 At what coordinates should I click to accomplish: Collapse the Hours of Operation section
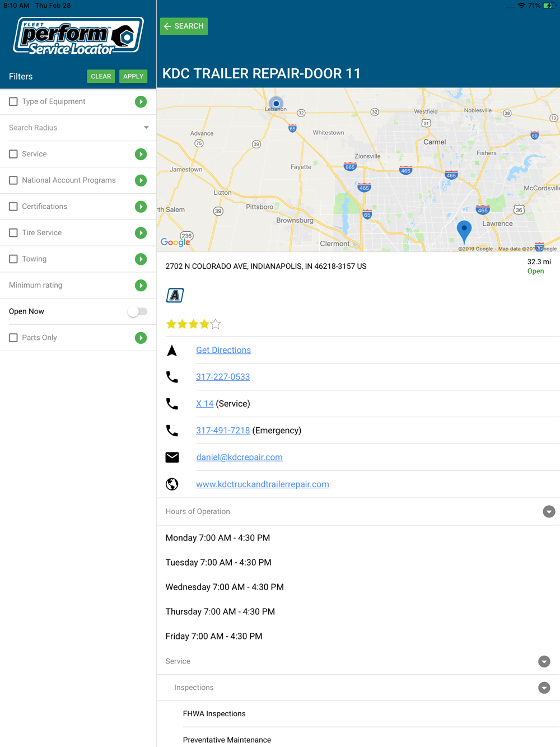coord(549,512)
